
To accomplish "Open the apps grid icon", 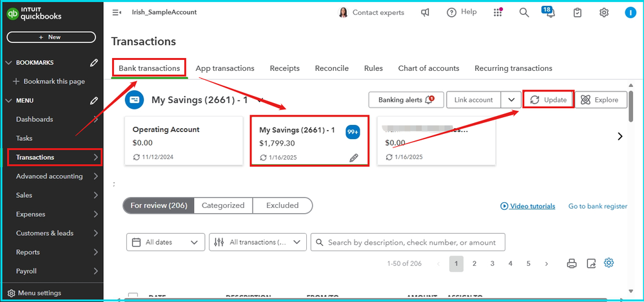I will 498,13.
